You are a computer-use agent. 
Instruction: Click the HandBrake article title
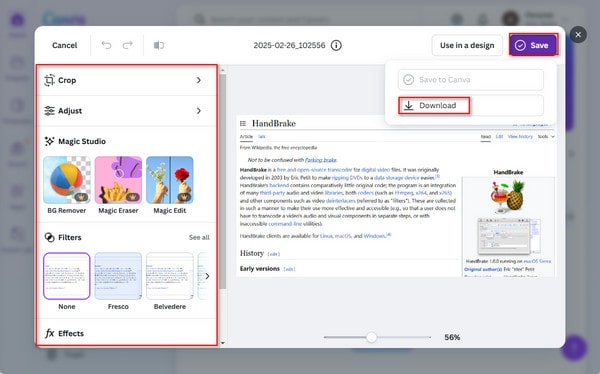tap(274, 123)
